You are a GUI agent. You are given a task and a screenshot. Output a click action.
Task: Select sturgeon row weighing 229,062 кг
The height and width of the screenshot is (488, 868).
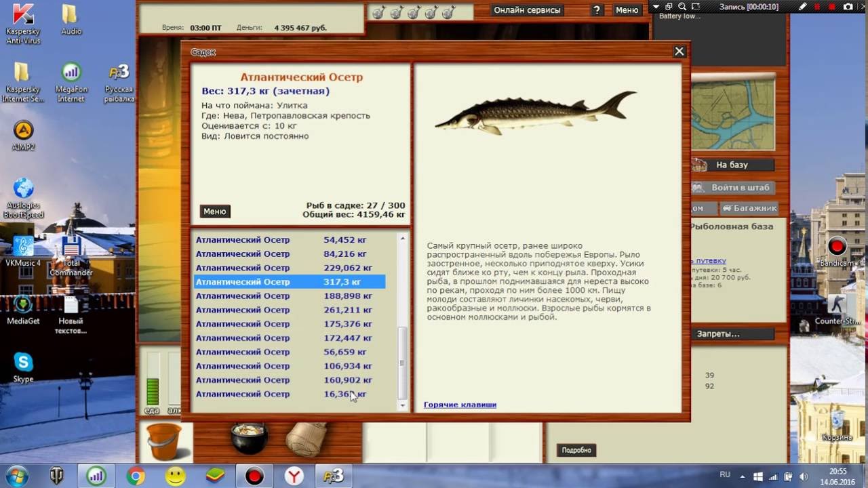click(x=290, y=268)
